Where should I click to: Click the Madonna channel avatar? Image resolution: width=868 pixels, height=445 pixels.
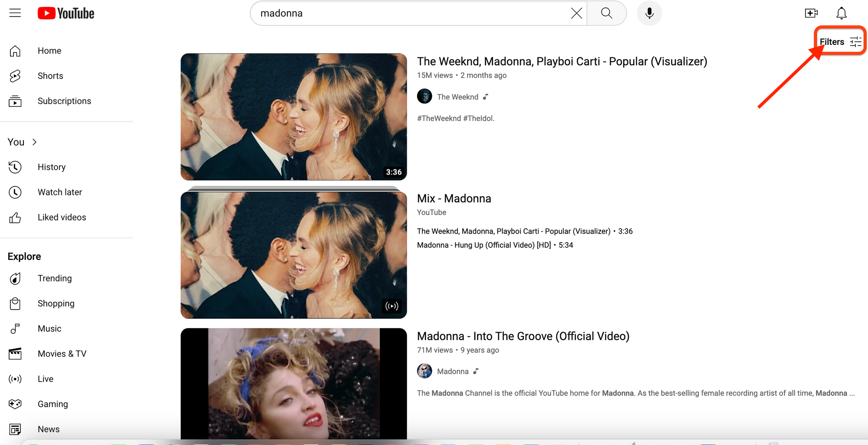pyautogui.click(x=424, y=371)
